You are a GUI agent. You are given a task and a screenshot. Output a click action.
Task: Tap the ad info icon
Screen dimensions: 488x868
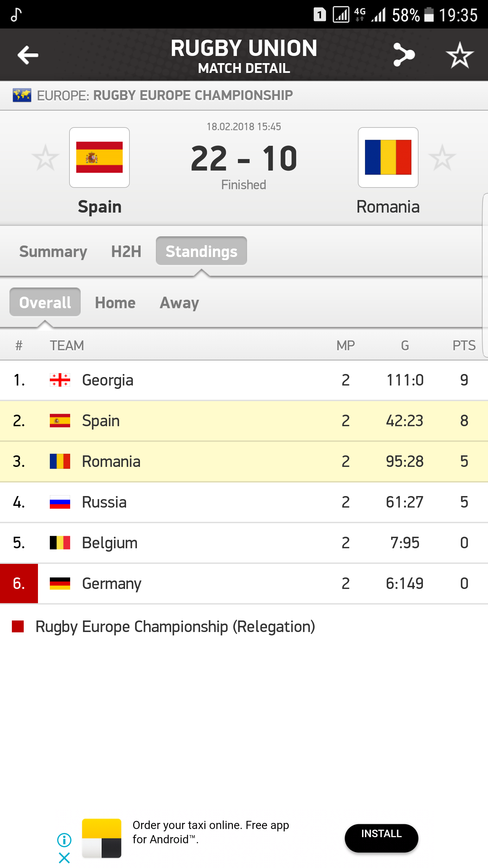pos(64,840)
